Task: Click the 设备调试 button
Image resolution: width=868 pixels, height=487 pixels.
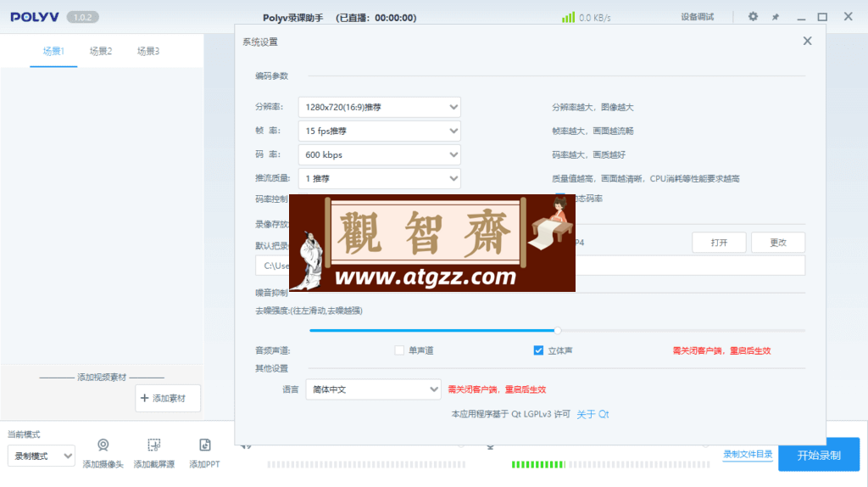Action: pos(697,17)
